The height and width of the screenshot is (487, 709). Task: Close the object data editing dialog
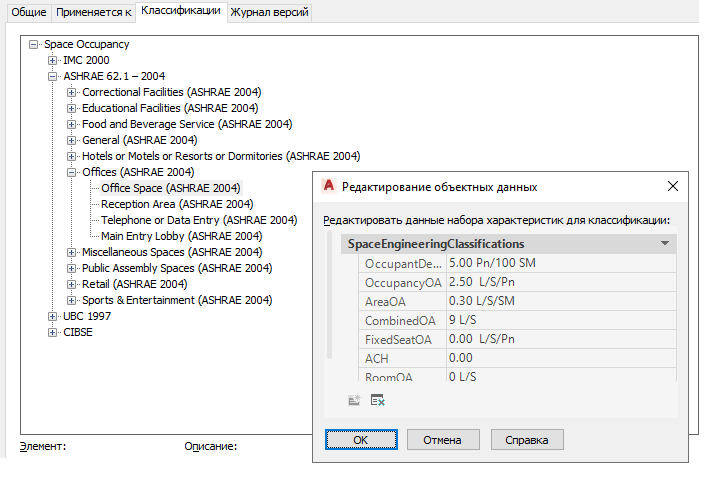click(x=672, y=186)
